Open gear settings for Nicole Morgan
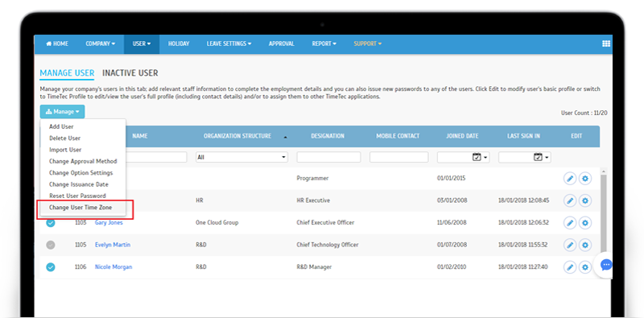 585,267
